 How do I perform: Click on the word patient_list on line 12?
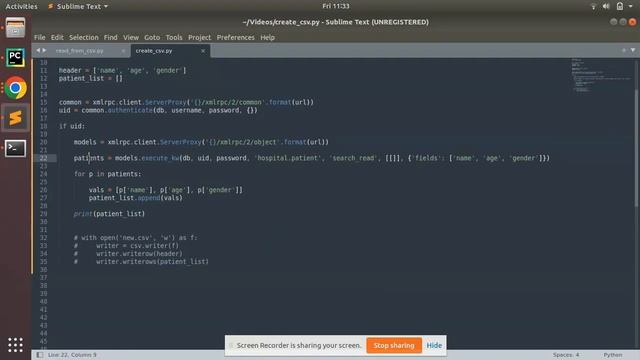coord(81,78)
